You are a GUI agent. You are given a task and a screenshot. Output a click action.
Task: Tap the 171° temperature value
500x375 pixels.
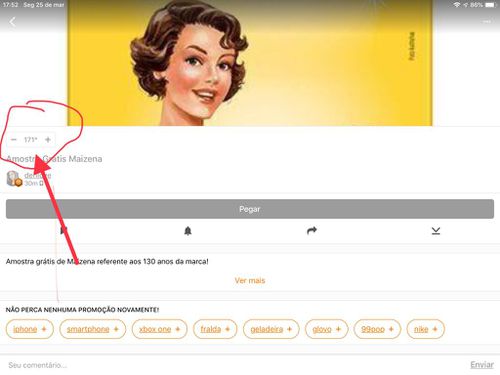coord(31,139)
